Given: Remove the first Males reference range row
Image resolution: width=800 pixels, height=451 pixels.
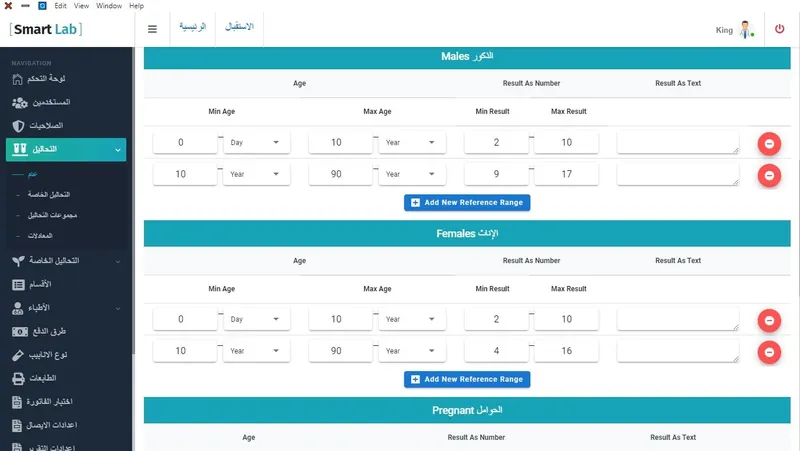Looking at the screenshot, I should coord(769,144).
